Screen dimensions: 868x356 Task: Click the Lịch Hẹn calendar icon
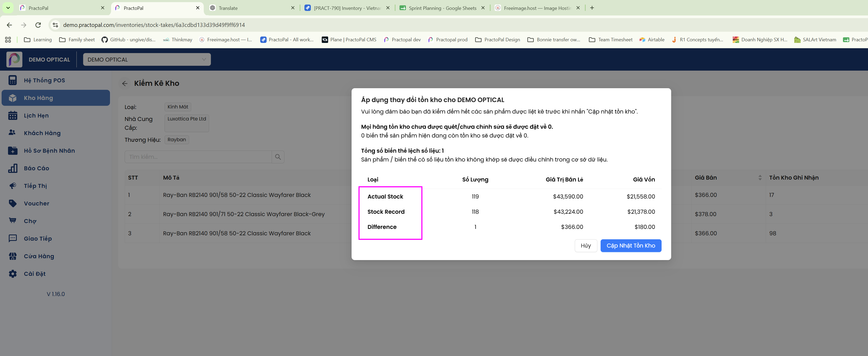pos(13,115)
